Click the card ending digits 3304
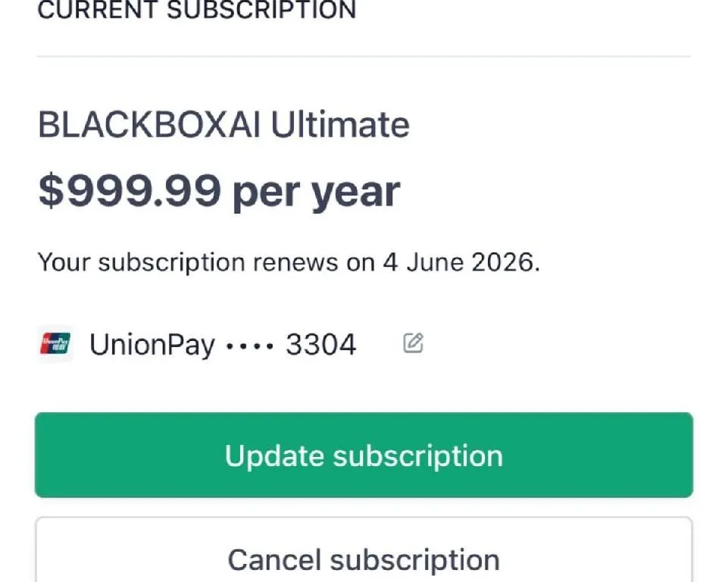The image size is (728, 582). pos(320,345)
